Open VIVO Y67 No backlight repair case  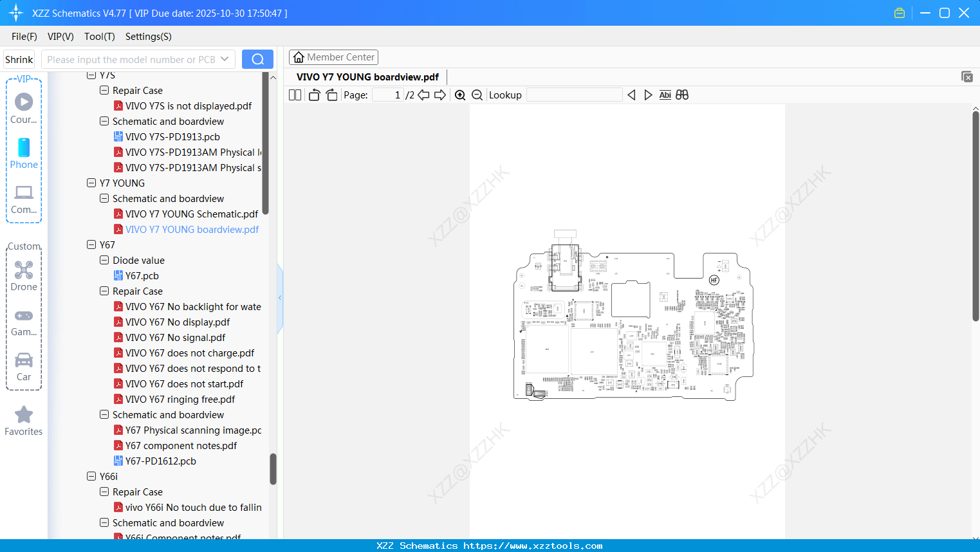193,307
